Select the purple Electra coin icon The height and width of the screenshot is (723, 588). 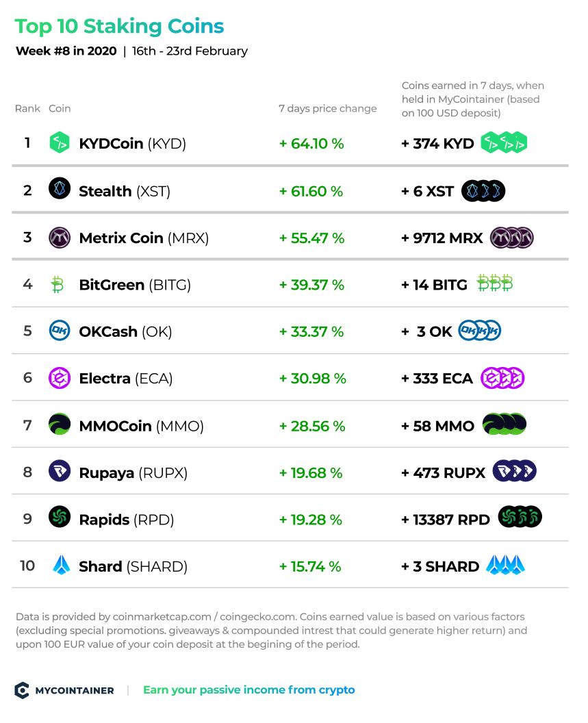[x=60, y=378]
